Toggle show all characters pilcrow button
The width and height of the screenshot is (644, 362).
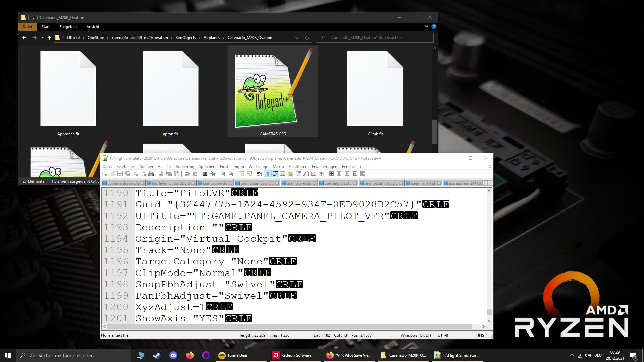[267, 174]
